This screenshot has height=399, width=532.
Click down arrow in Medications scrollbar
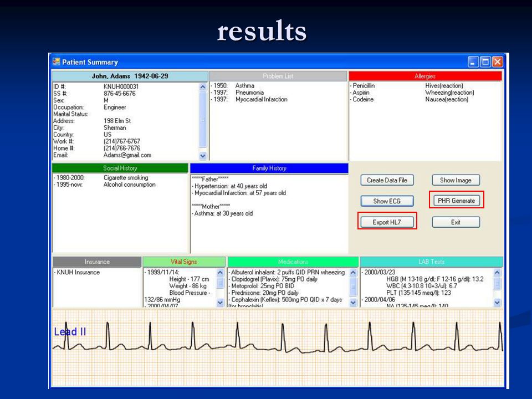[x=353, y=302]
